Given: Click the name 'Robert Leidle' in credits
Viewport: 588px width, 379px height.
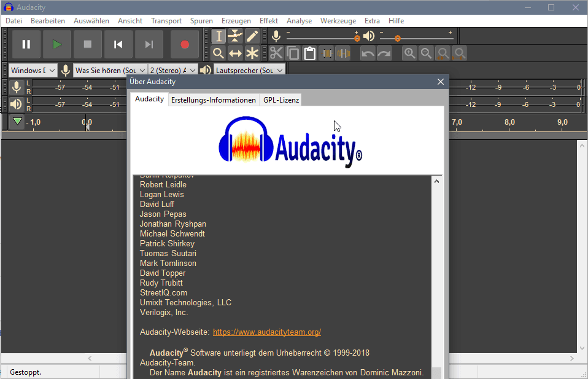Looking at the screenshot, I should coord(163,185).
